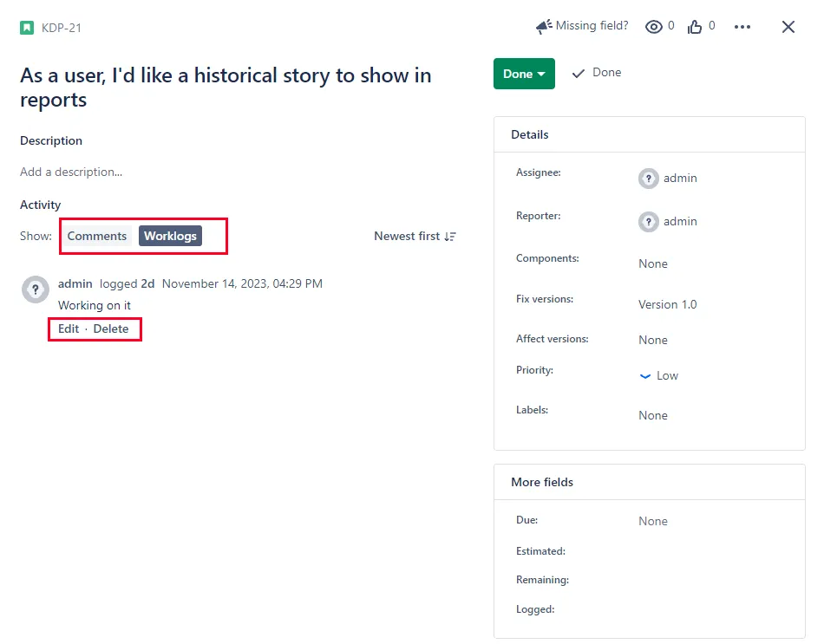Screen dimensions: 824x644
Task: Click the Logged field label
Action: [x=535, y=609]
